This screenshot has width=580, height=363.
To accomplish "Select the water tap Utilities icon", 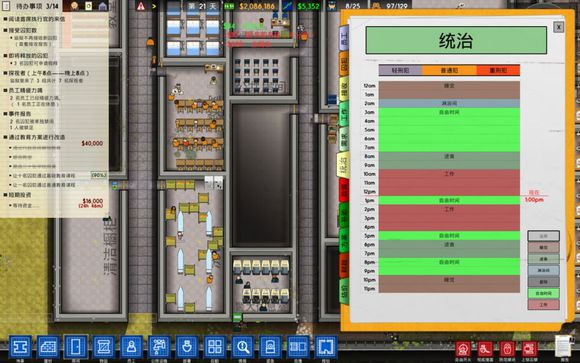I will click(x=159, y=347).
